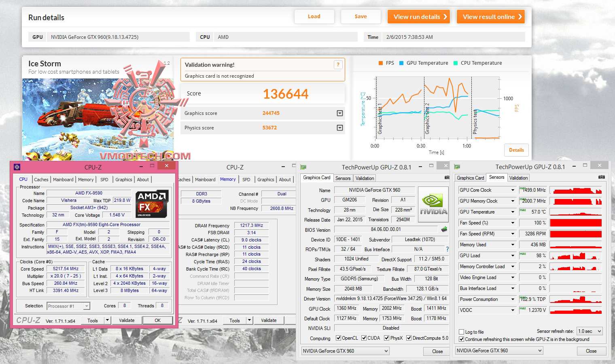Screen dimensions: 615x364
Task: Expand the Physics score details arrow
Action: [340, 128]
